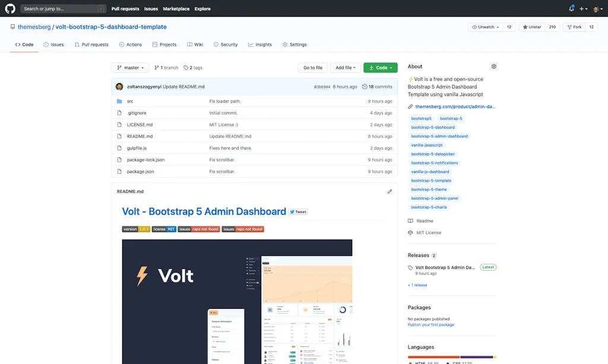Open the Projects tab
Viewport: 608px width, 364px height.
click(164, 45)
